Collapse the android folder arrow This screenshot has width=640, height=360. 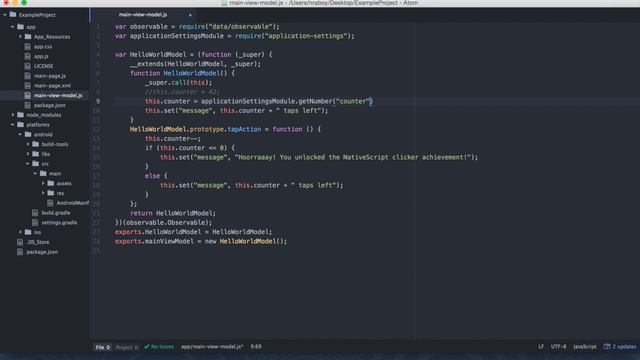20,134
